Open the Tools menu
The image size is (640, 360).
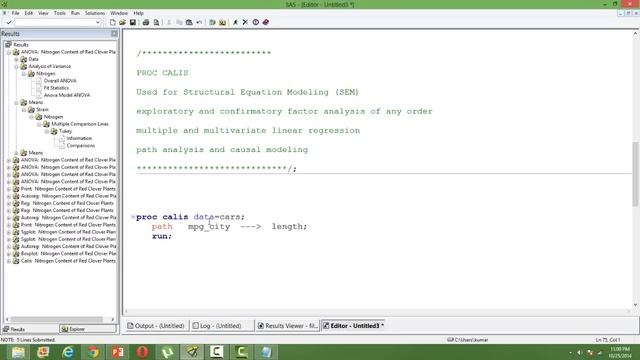click(60, 13)
